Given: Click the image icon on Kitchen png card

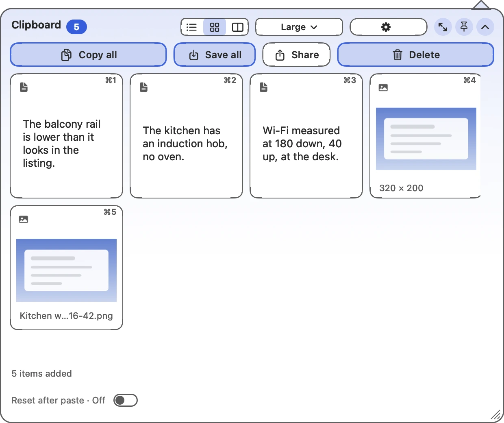Looking at the screenshot, I should tap(24, 219).
